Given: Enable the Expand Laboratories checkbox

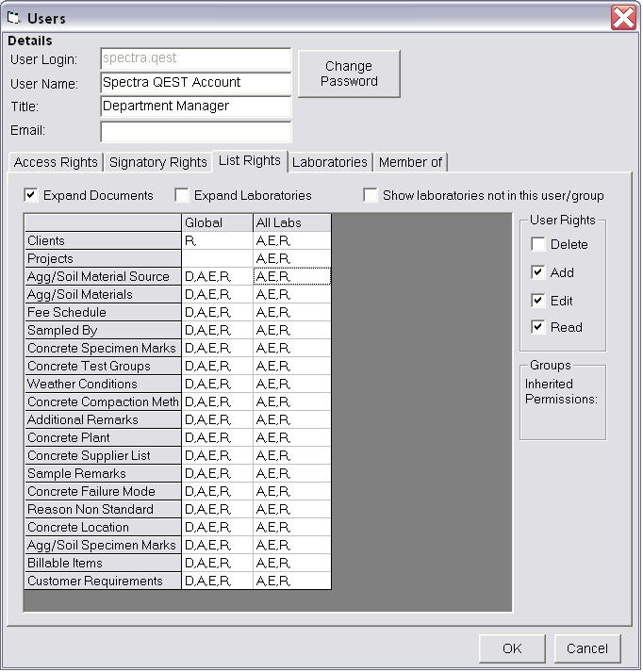Looking at the screenshot, I should coord(182,196).
